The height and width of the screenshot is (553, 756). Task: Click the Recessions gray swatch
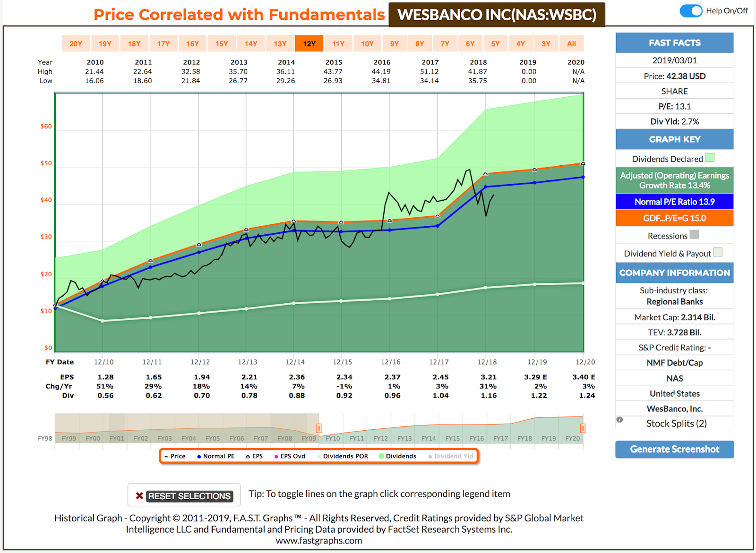[694, 234]
